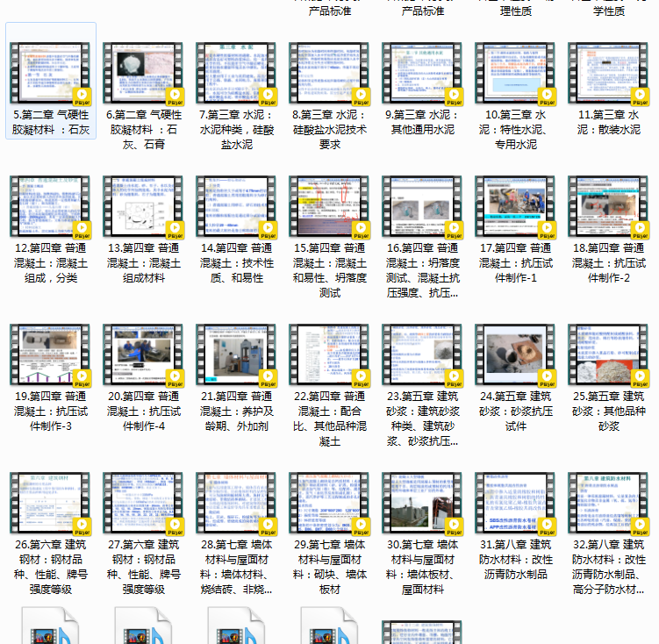
Task: Open video 12 thumbnail 混凝土组成,分类
Action: tap(50, 206)
